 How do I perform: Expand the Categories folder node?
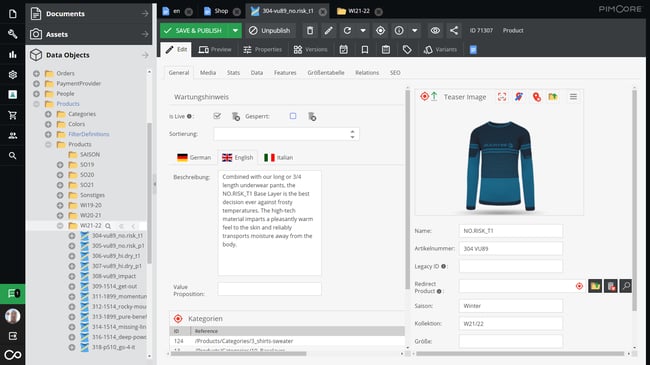pos(48,114)
